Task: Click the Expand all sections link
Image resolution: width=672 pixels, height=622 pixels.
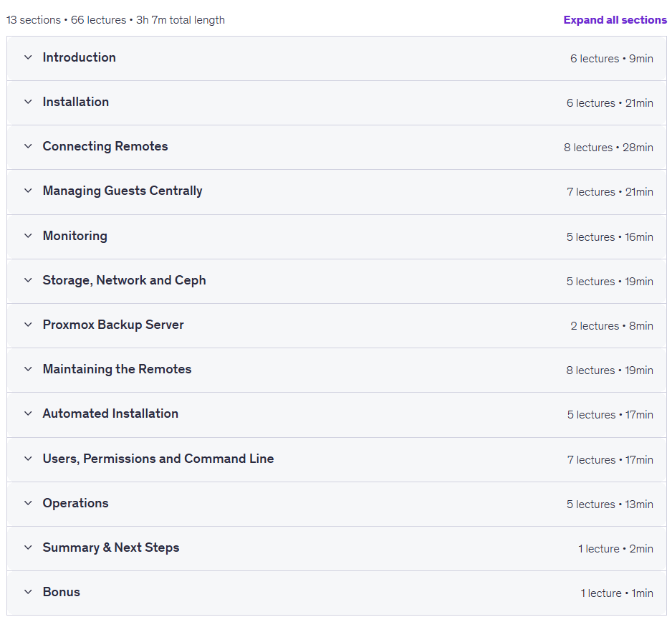Action: coord(615,20)
